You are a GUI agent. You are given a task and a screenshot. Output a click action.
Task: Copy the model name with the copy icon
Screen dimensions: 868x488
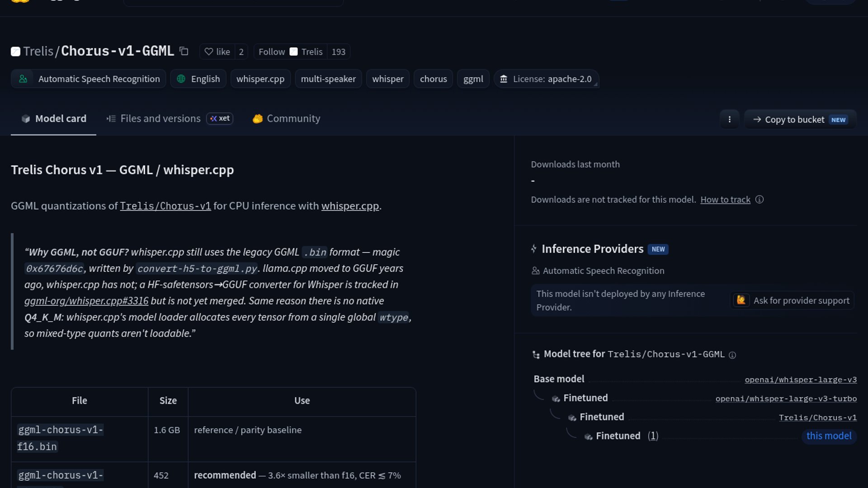(x=184, y=51)
